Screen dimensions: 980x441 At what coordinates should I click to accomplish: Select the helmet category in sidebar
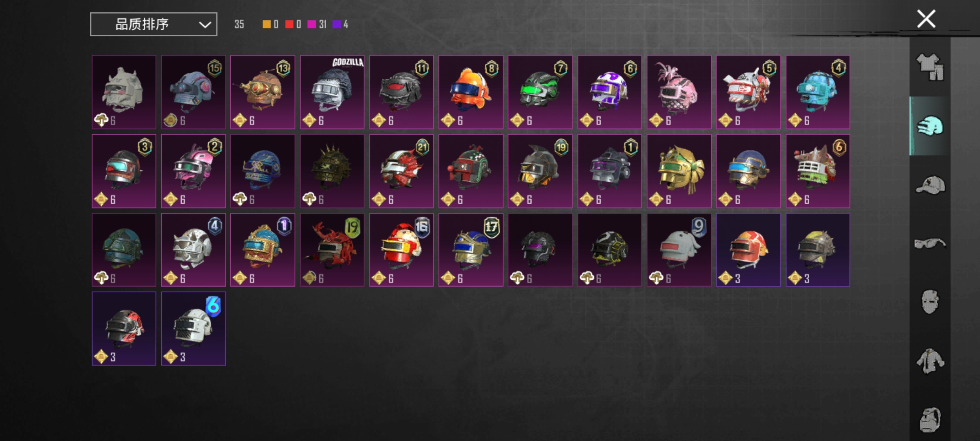tap(930, 126)
